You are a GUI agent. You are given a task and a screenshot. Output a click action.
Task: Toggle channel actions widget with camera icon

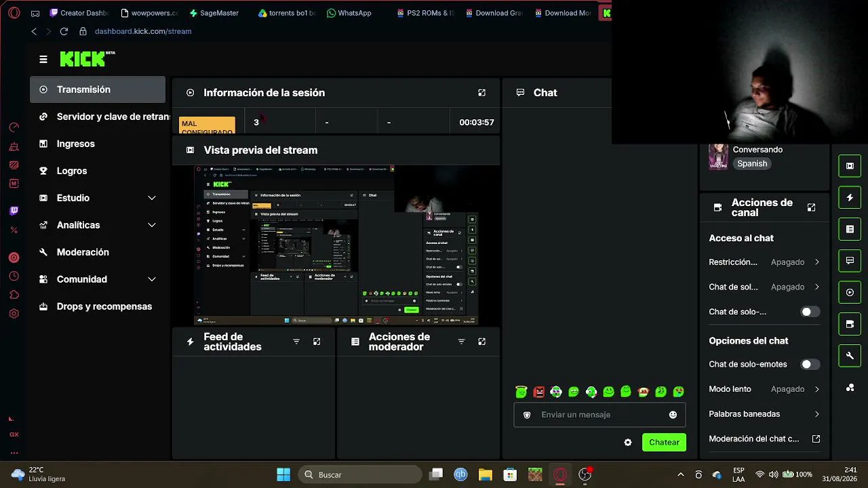point(850,324)
